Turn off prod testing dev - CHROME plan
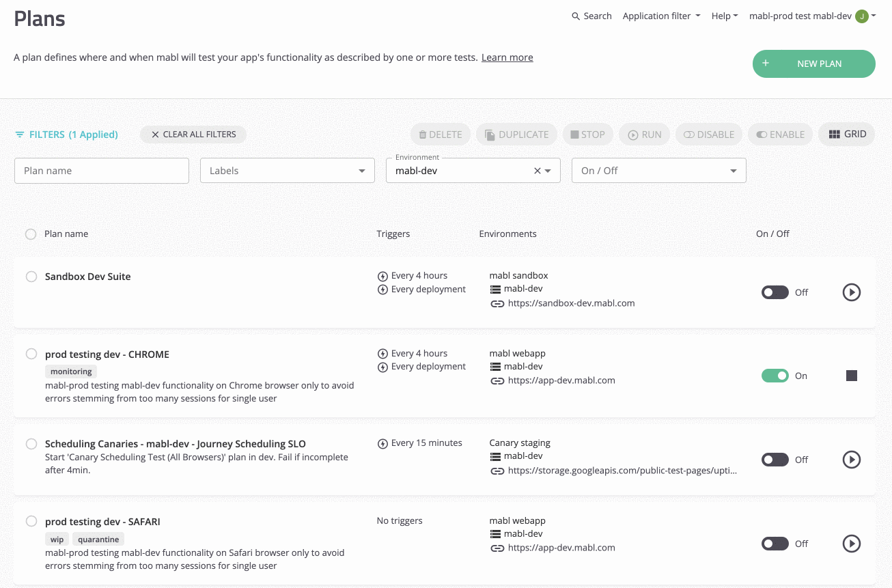Screen dimensions: 892x588 [x=775, y=376]
